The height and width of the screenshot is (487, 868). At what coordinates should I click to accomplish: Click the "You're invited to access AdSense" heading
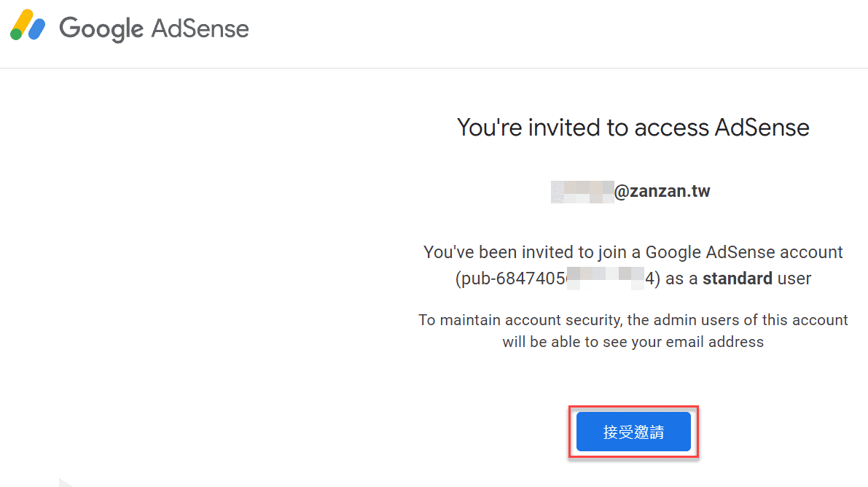[633, 128]
